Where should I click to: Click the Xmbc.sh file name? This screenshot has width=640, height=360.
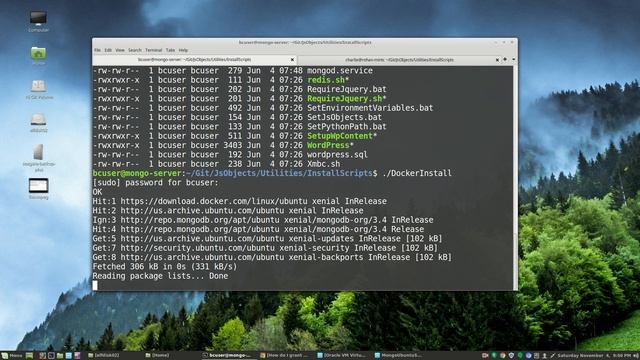(x=323, y=164)
